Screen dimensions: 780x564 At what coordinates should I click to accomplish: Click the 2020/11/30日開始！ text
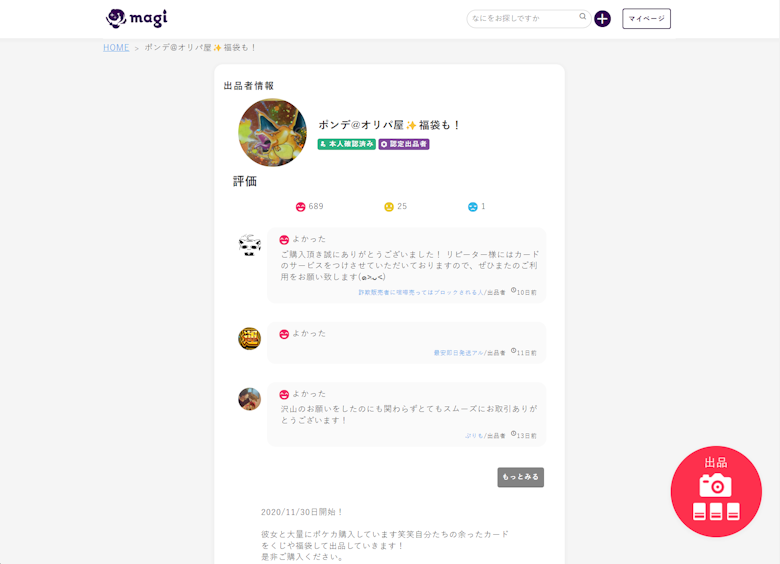coord(302,512)
